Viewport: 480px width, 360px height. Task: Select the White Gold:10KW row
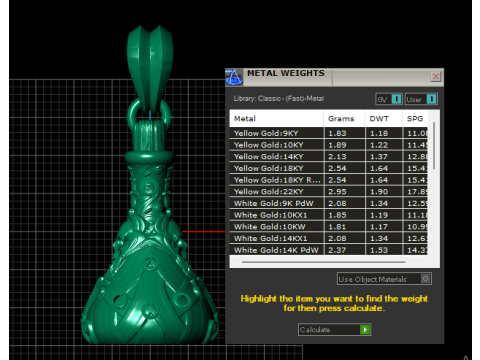(x=328, y=226)
